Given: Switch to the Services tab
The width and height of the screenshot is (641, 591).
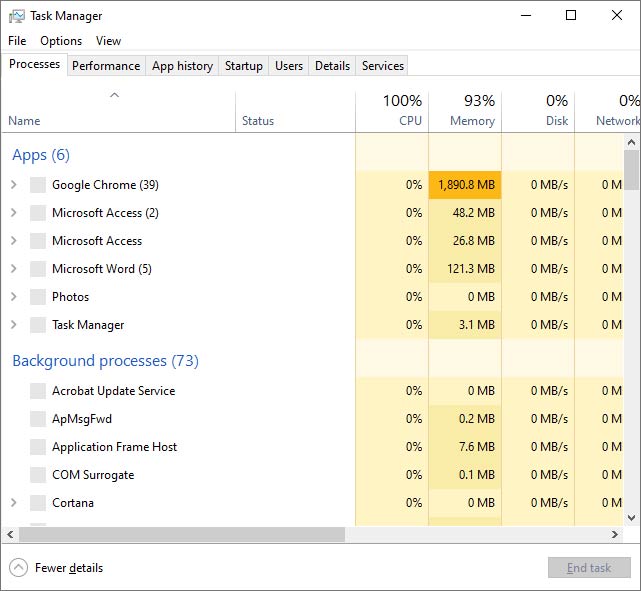Looking at the screenshot, I should click(382, 66).
